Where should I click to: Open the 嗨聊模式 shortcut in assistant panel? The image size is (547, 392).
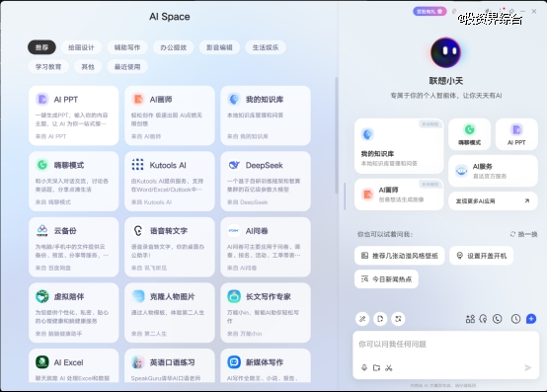click(x=470, y=134)
